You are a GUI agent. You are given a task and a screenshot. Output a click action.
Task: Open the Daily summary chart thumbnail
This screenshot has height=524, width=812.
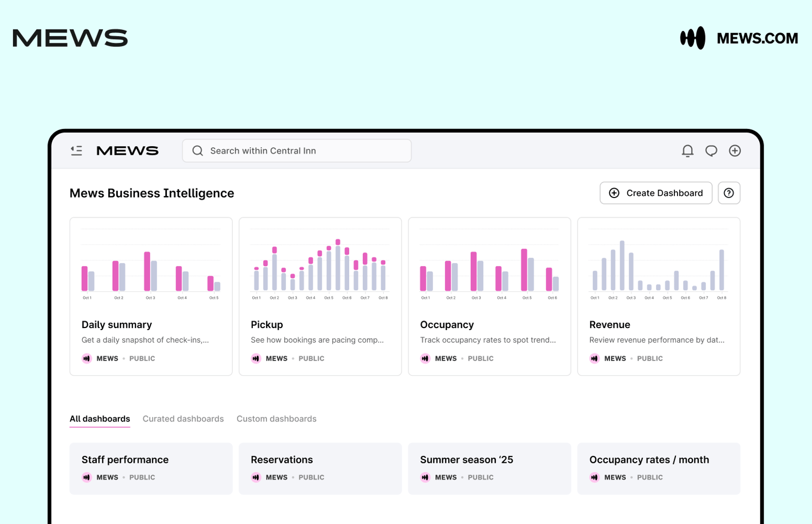coord(151,265)
